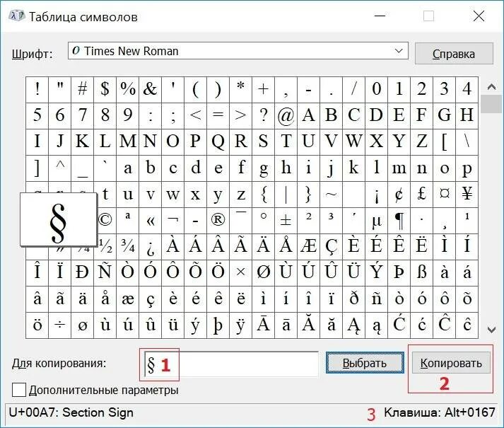Select the Æ capital ligature

pyautogui.click(x=309, y=247)
